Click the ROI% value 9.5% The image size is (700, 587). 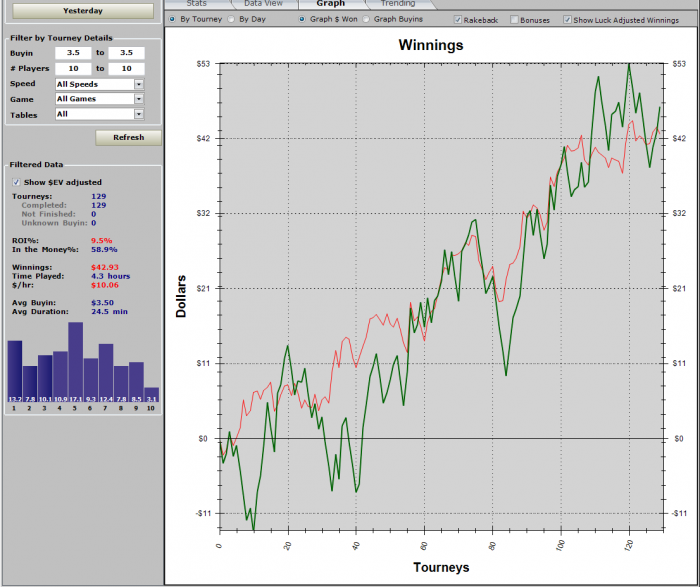102,241
